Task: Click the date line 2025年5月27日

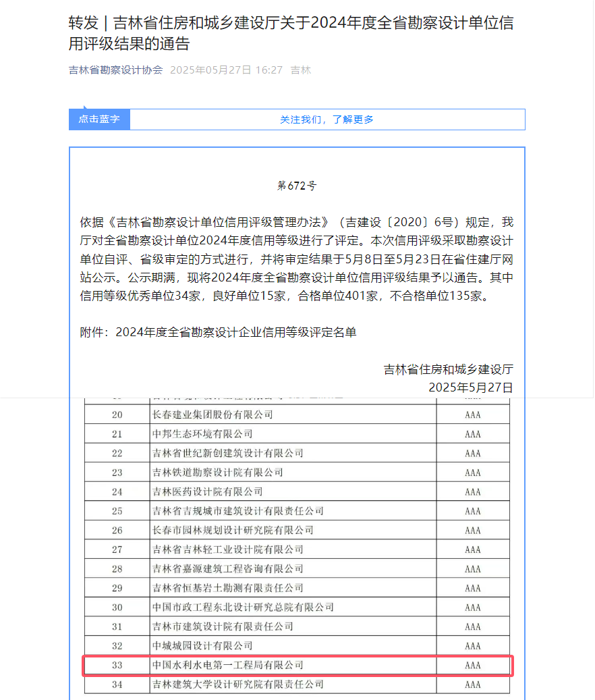Action: tap(471, 387)
